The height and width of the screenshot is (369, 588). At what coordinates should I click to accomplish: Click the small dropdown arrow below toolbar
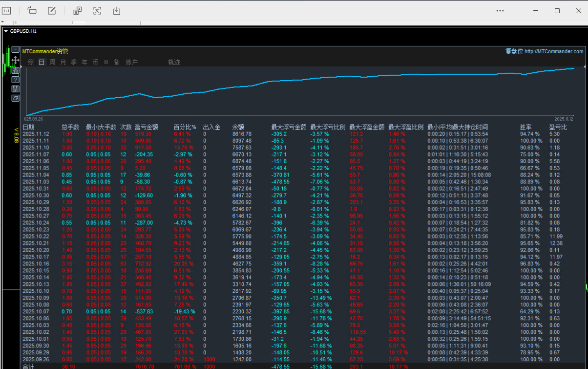(2, 22)
